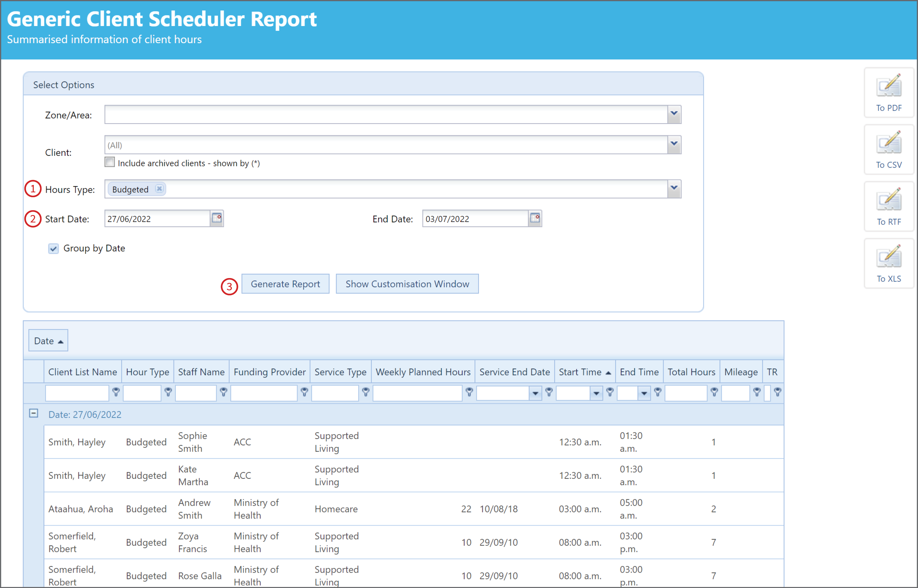The width and height of the screenshot is (918, 588).
Task: Sort by Funding Provider column header
Action: click(270, 371)
